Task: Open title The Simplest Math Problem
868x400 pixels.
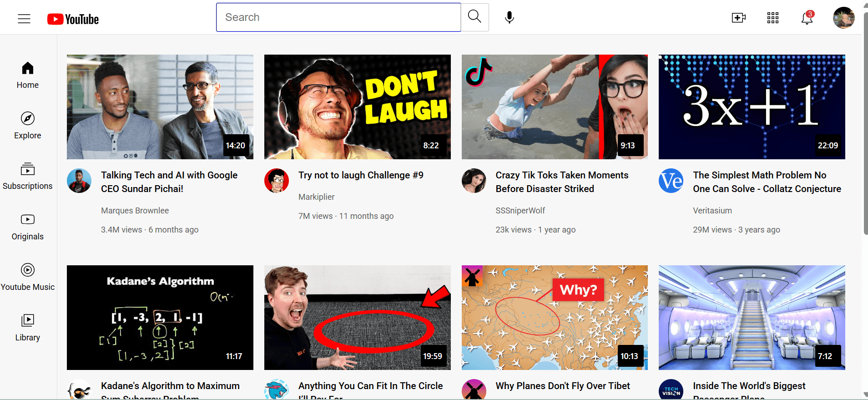Action: [x=767, y=182]
